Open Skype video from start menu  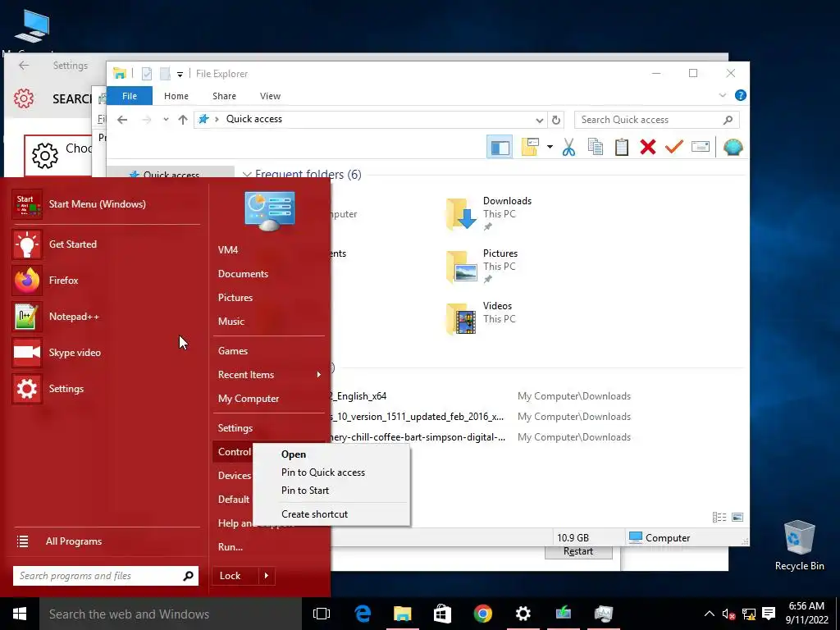(106, 353)
